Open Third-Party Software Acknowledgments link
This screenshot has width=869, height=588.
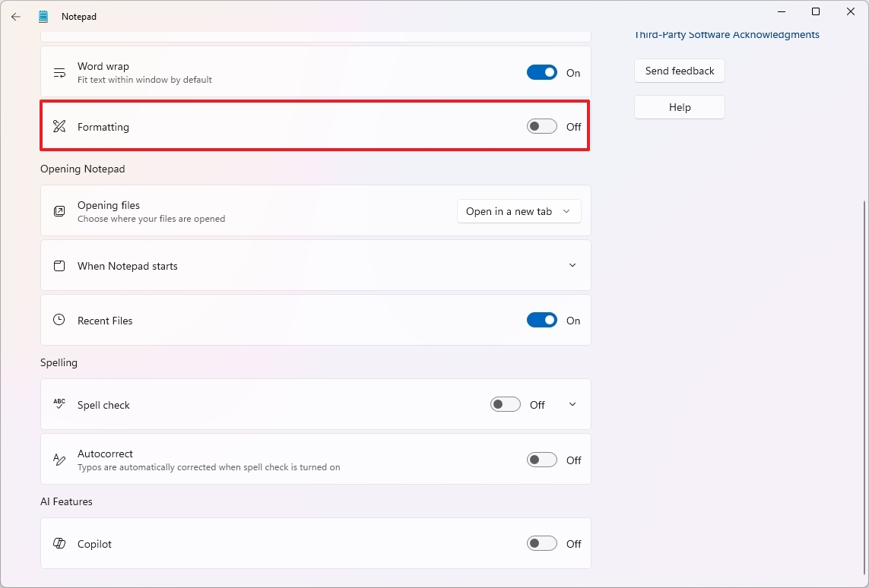(727, 34)
